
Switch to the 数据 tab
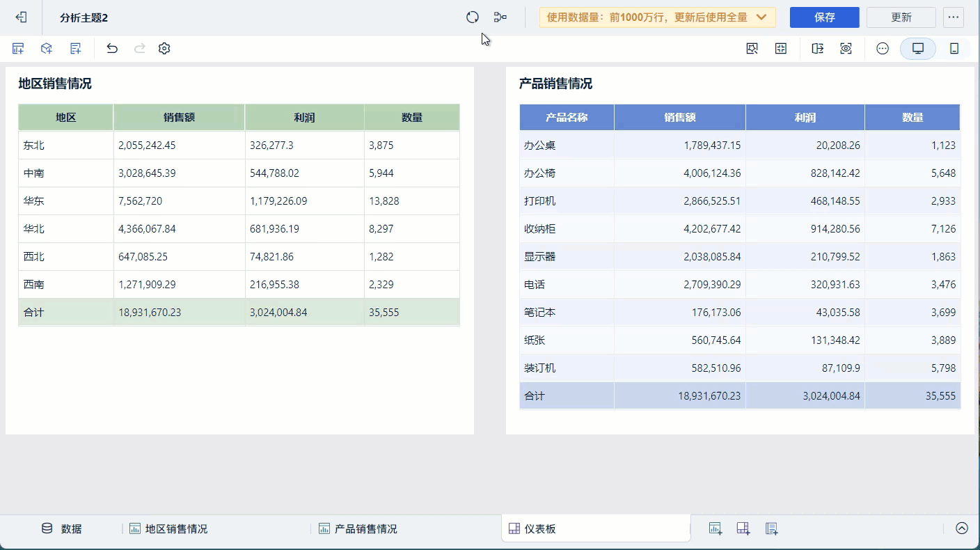[x=63, y=529]
